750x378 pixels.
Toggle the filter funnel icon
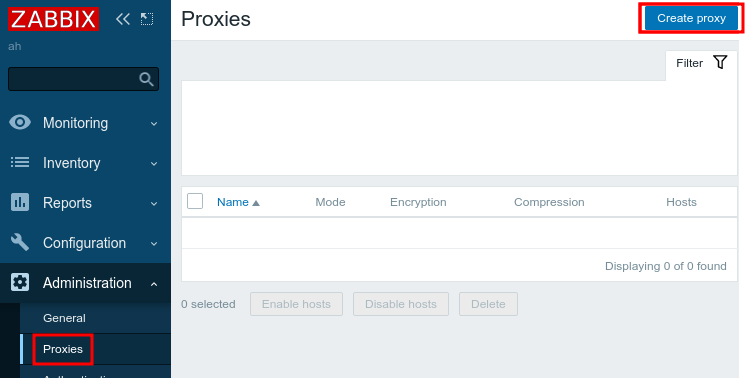point(720,62)
